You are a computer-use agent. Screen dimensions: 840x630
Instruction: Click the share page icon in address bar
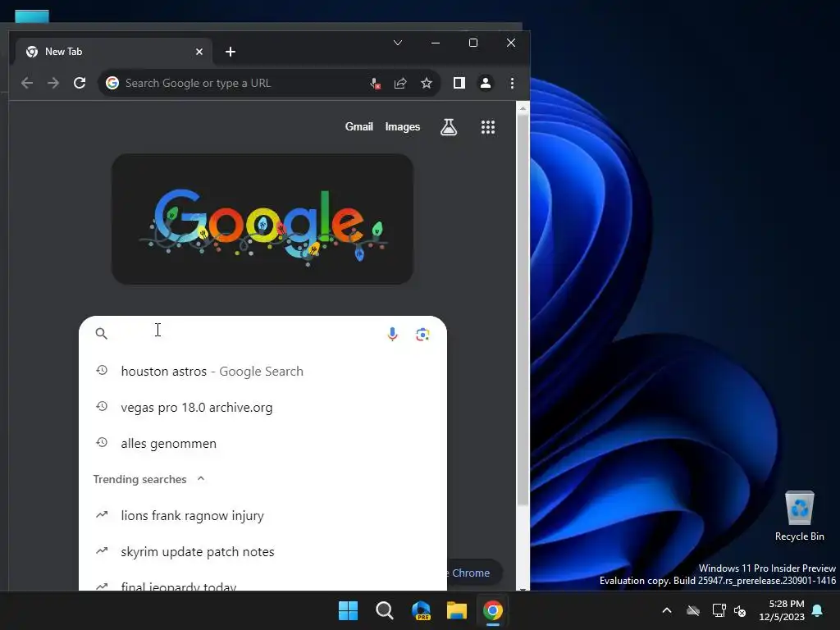(400, 83)
